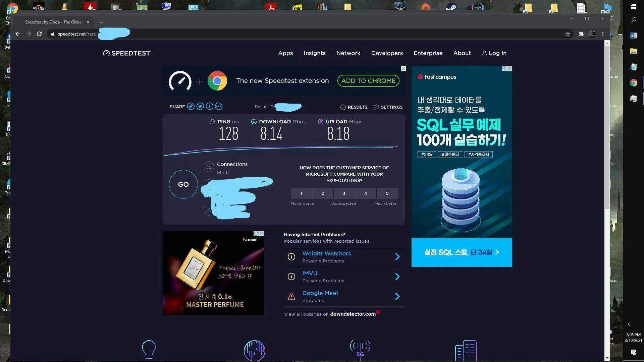Click the fingerprint globe icon at page bottom

pos(255,351)
